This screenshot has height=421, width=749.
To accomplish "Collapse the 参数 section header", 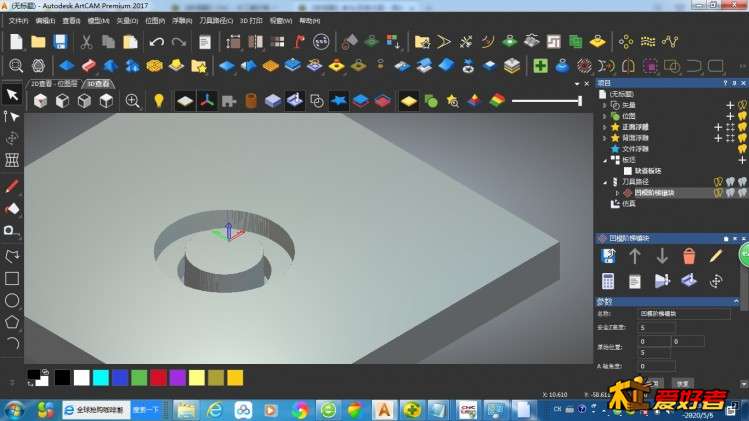I will point(736,301).
